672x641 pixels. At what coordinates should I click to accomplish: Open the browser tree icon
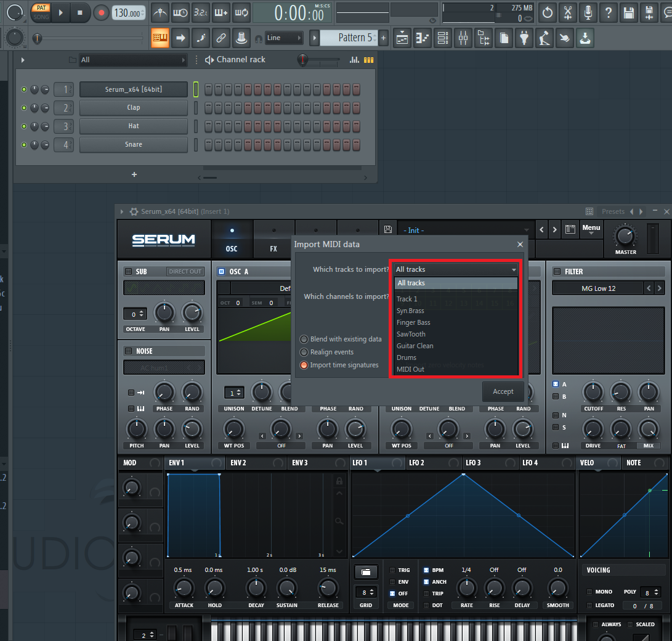pos(484,38)
